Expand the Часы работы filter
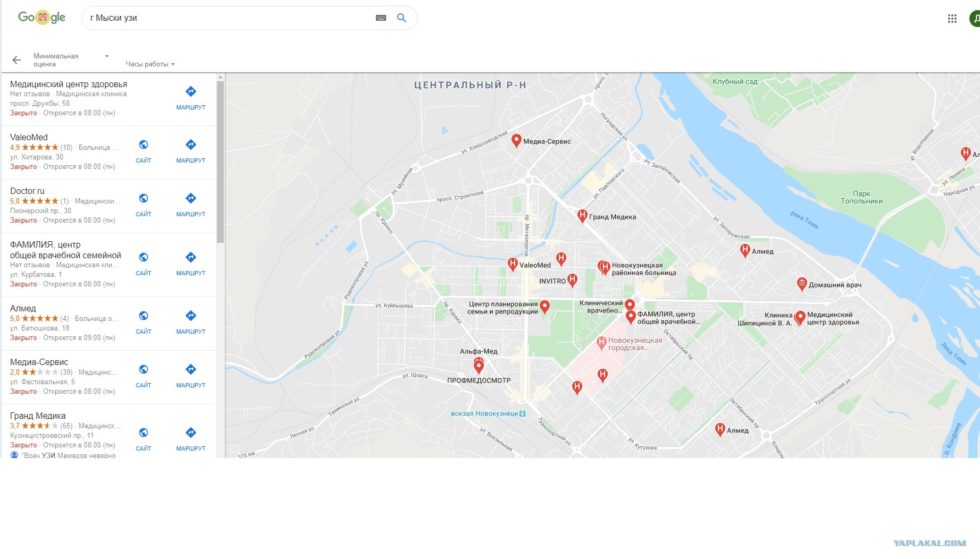The image size is (980, 559). pos(150,64)
